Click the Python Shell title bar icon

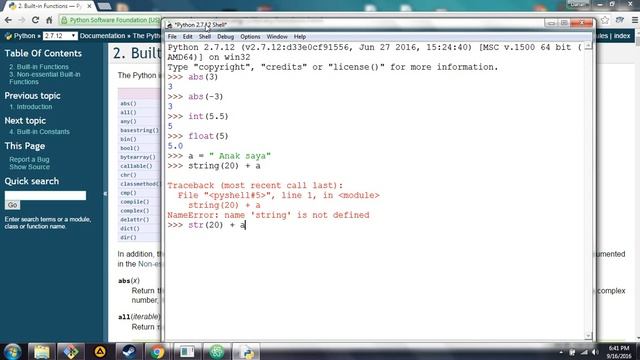click(169, 25)
